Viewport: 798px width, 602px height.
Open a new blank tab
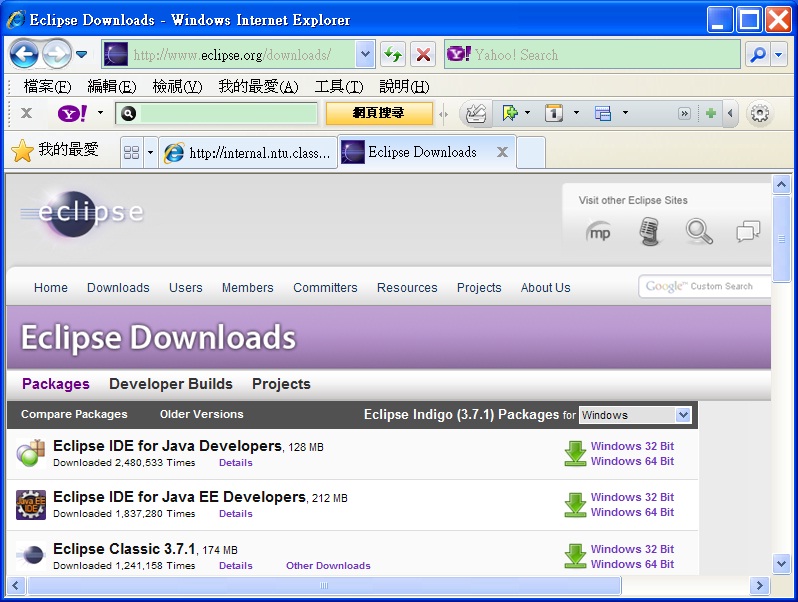tap(531, 152)
